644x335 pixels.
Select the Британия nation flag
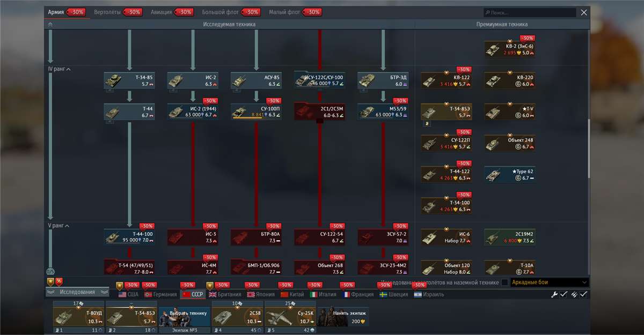[x=225, y=294]
